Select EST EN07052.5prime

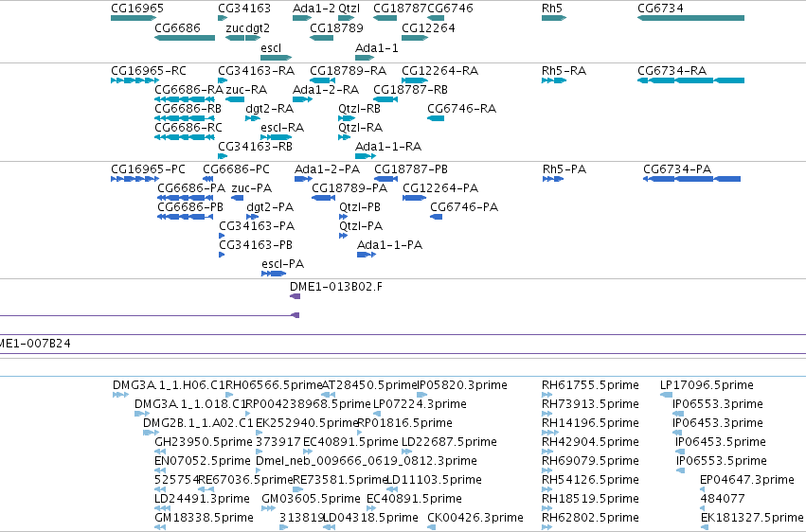160,470
